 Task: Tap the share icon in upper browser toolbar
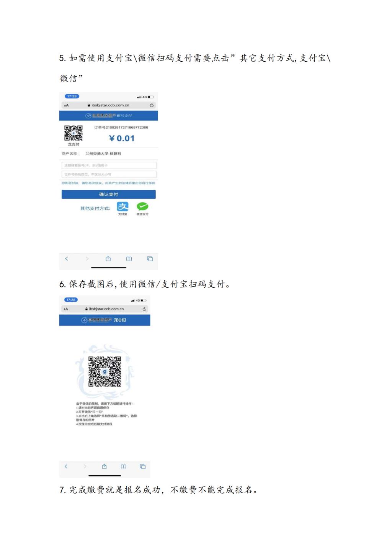108,259
